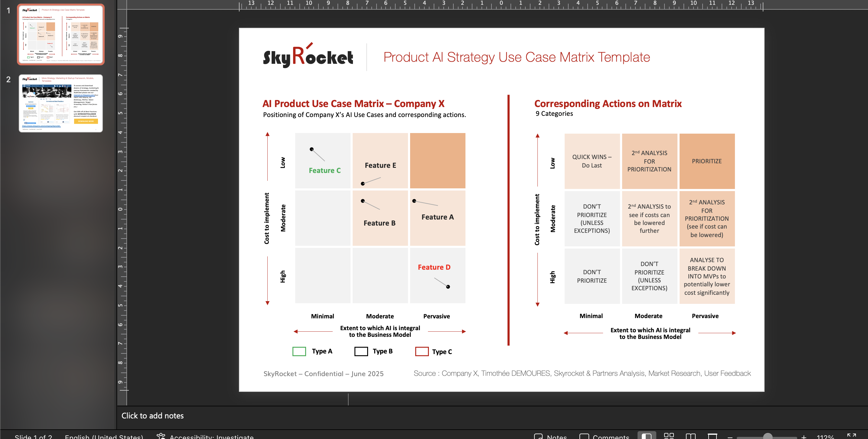Select the green Feature C label

[325, 170]
